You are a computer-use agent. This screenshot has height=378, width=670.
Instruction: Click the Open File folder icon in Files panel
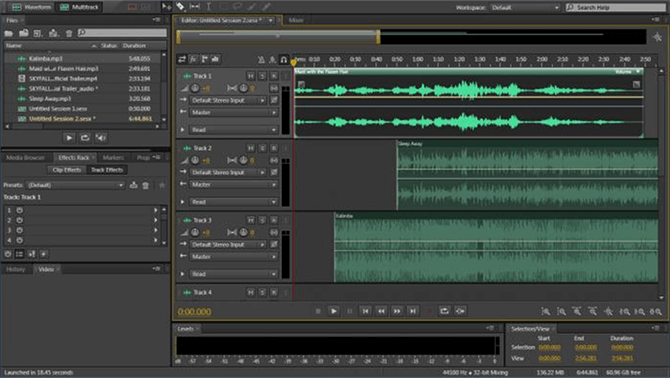(9, 33)
